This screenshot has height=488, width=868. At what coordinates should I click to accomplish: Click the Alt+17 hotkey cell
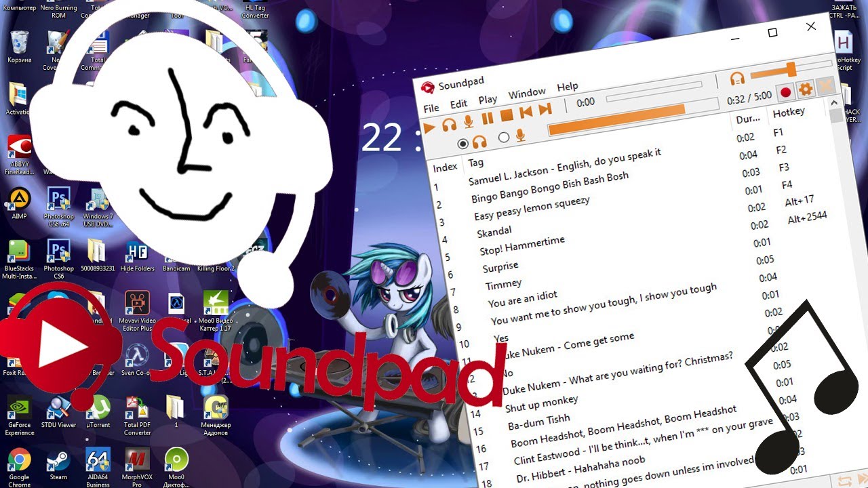(800, 201)
